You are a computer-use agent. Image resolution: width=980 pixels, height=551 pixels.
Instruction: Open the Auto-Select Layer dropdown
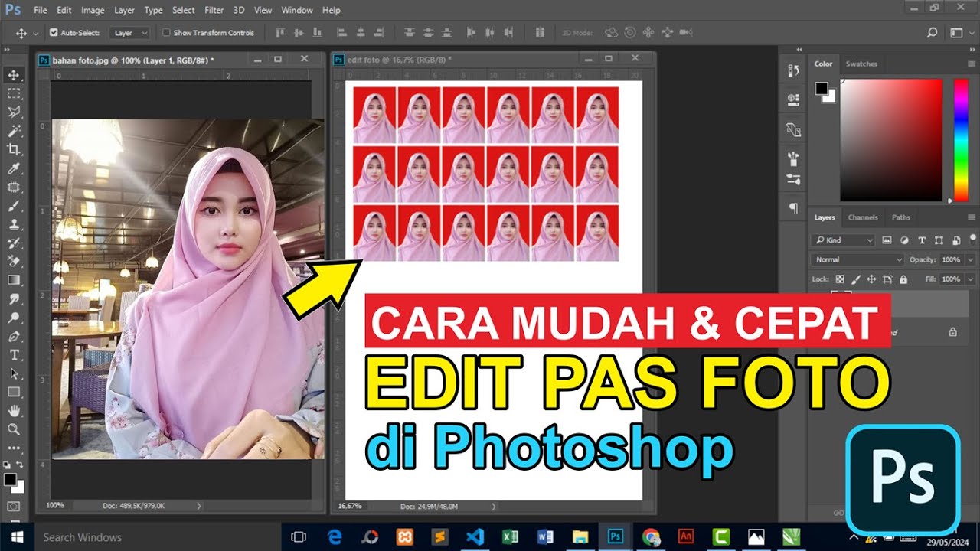[x=129, y=33]
